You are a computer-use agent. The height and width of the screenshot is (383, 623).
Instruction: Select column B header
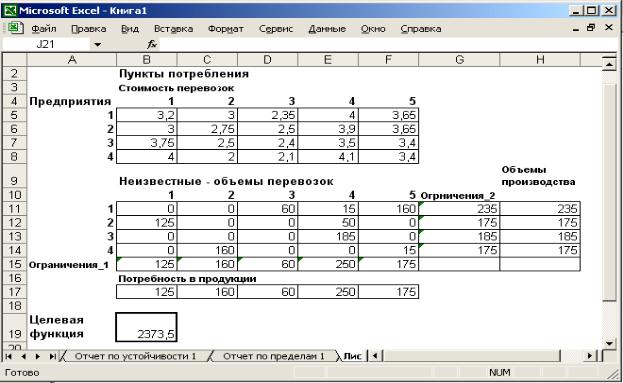pos(147,60)
